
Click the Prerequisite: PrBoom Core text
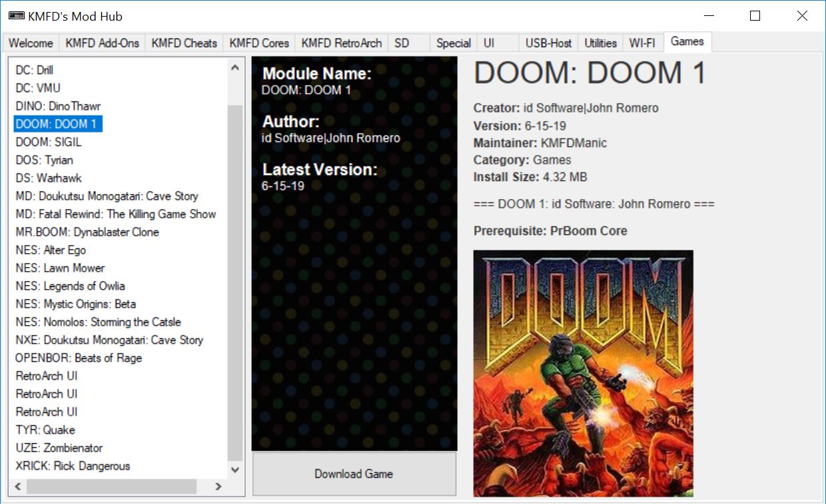[550, 231]
